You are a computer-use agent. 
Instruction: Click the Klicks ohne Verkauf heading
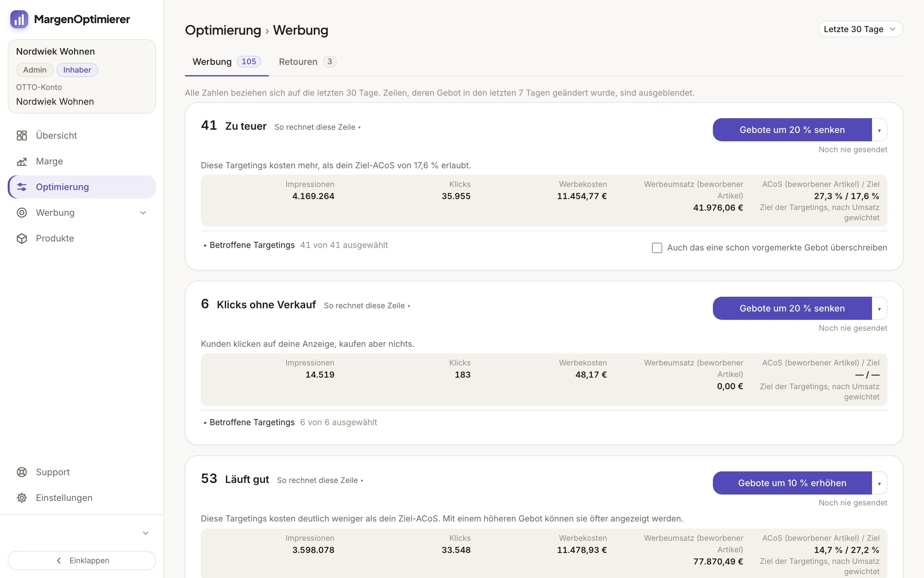266,305
